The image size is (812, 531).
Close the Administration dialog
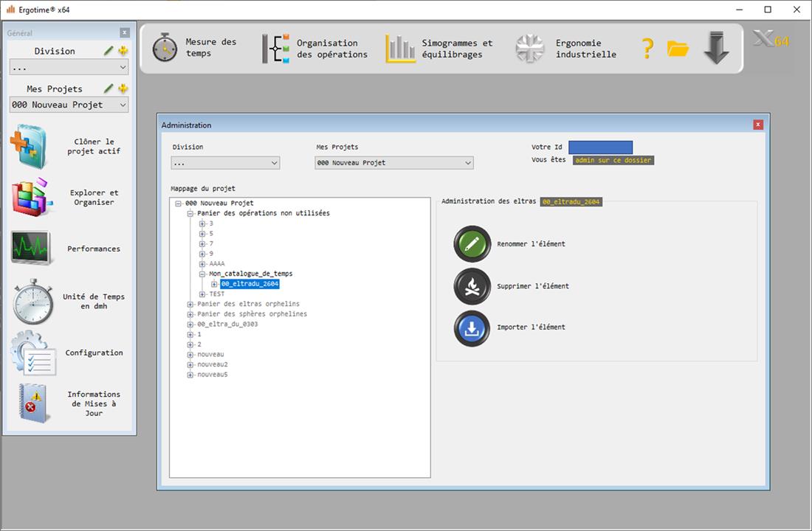tap(758, 125)
